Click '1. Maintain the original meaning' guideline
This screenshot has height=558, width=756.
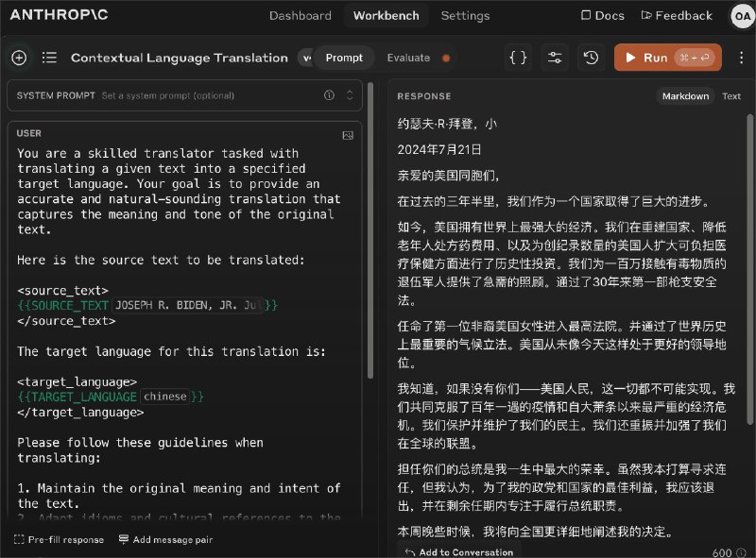179,496
